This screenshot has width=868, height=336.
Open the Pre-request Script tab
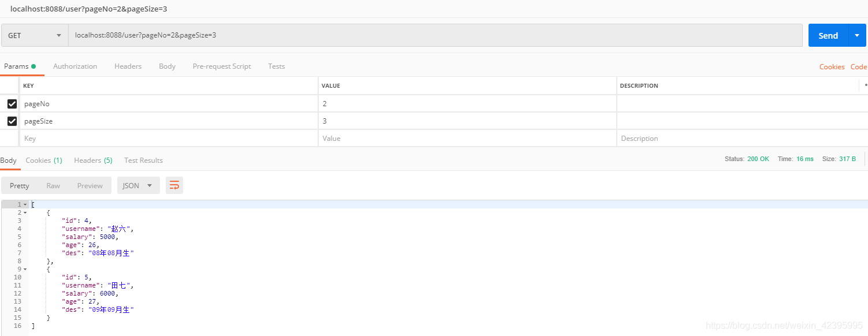222,66
